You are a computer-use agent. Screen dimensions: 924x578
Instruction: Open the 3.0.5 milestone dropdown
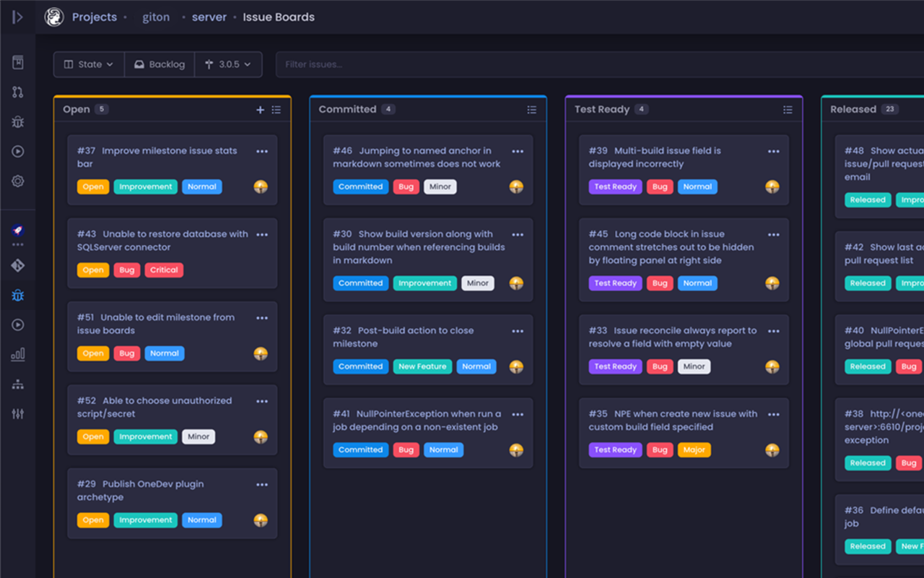(228, 64)
